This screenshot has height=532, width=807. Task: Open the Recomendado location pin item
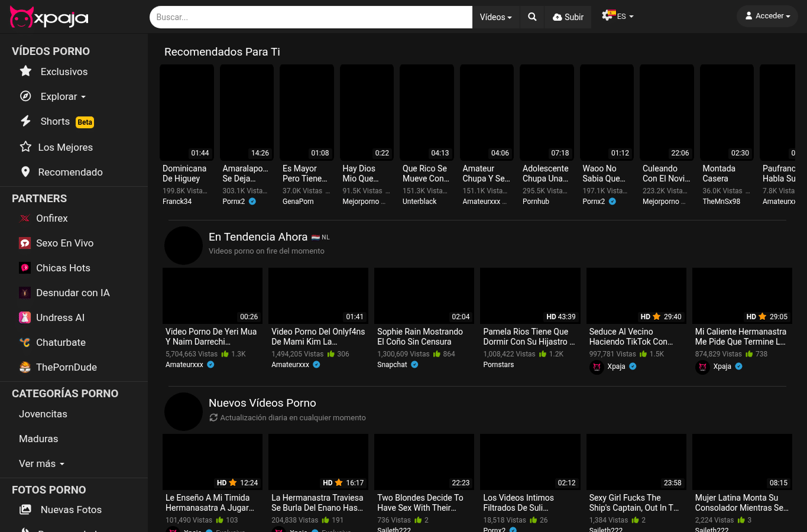(x=61, y=172)
